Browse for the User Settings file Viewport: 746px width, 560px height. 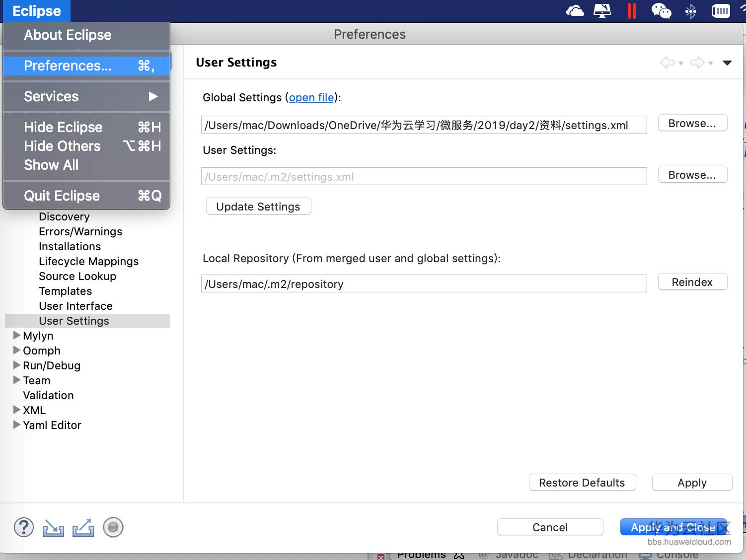tap(692, 175)
